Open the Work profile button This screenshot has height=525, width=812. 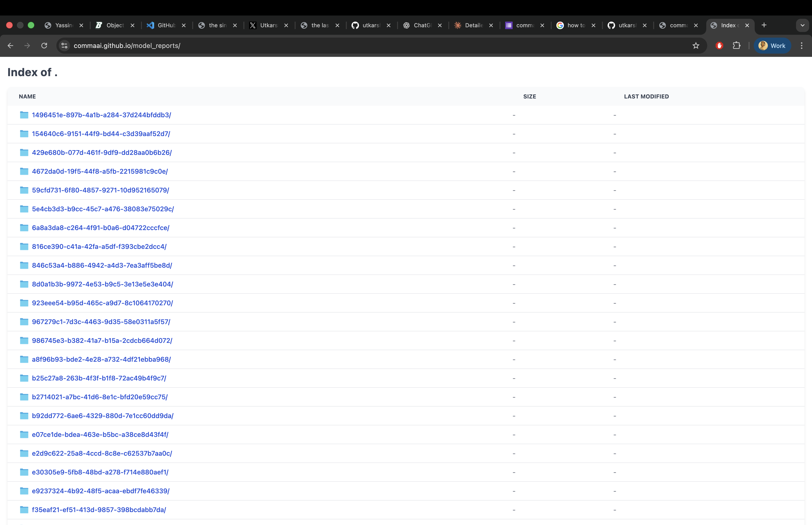[773, 46]
